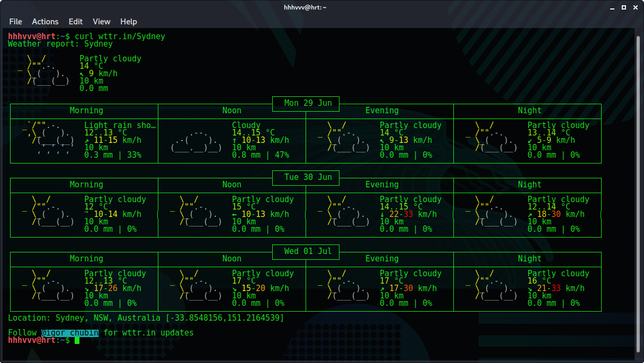
Task: Click the partly cloudy icon, Wed 01 Jul Night
Action: [492, 285]
